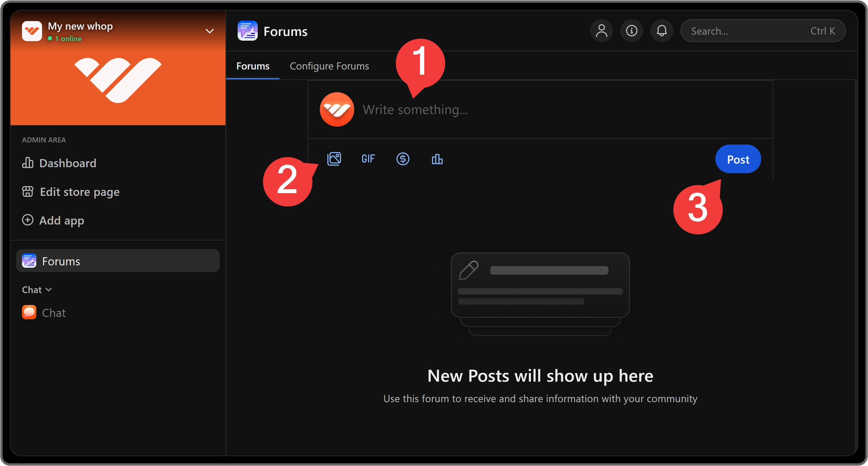Switch to Configure Forums tab
The width and height of the screenshot is (868, 466).
329,66
